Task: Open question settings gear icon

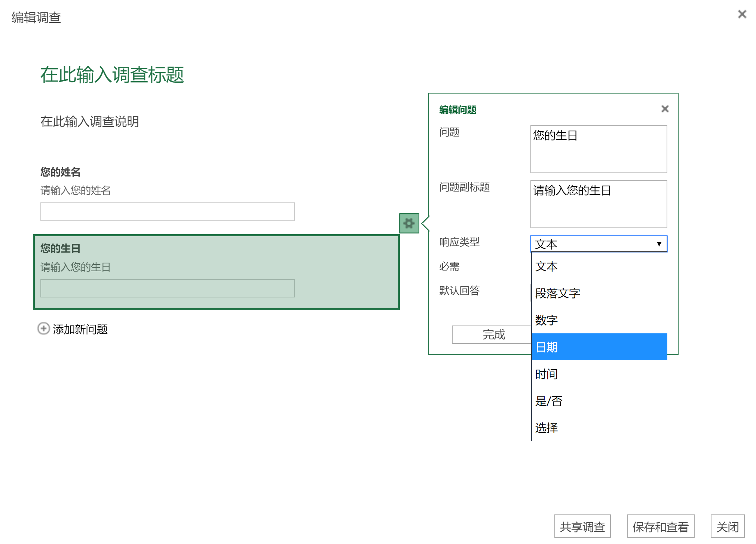Action: click(409, 223)
